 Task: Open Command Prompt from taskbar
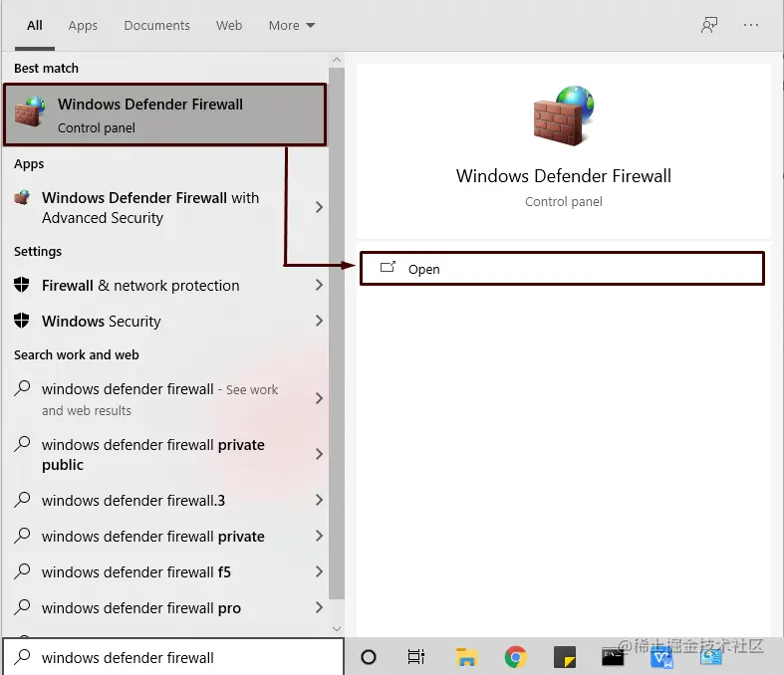tap(613, 657)
